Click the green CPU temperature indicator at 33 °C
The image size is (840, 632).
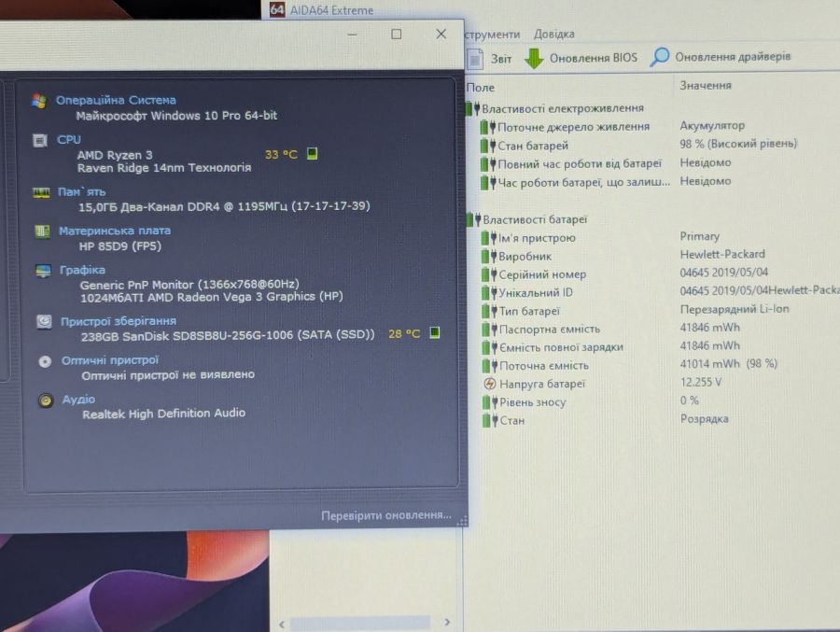(x=312, y=154)
